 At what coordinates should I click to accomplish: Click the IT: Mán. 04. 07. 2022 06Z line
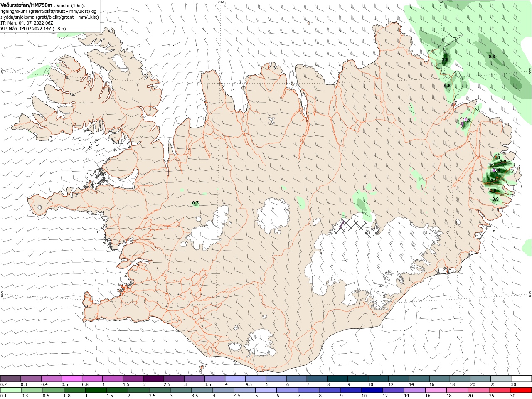(x=27, y=23)
